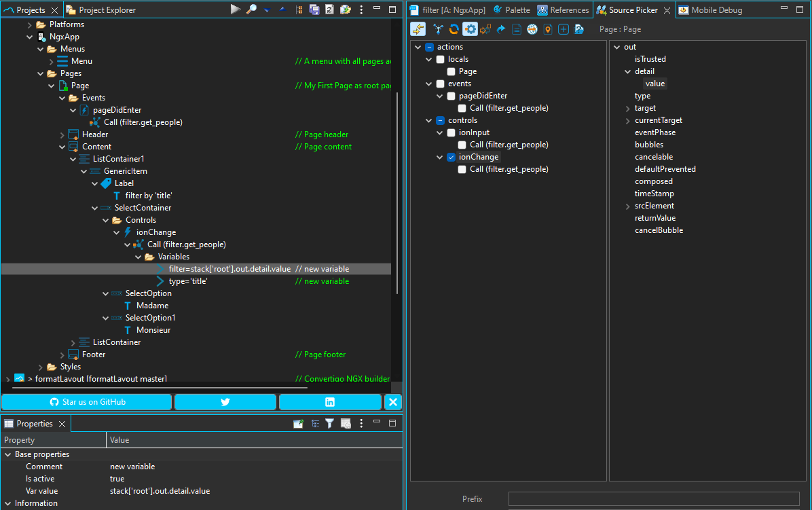Click the plus-in-square icon in Source Picker toolbar

(x=563, y=29)
